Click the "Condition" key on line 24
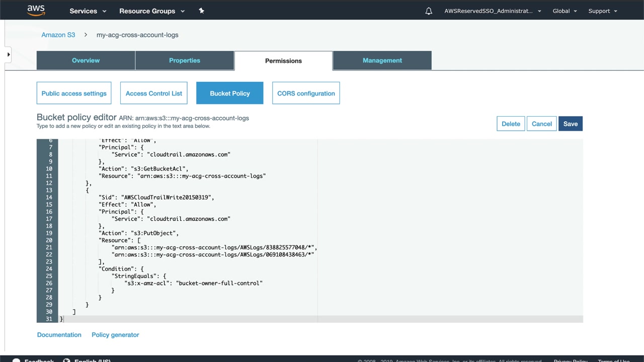The width and height of the screenshot is (644, 362). pyautogui.click(x=116, y=269)
